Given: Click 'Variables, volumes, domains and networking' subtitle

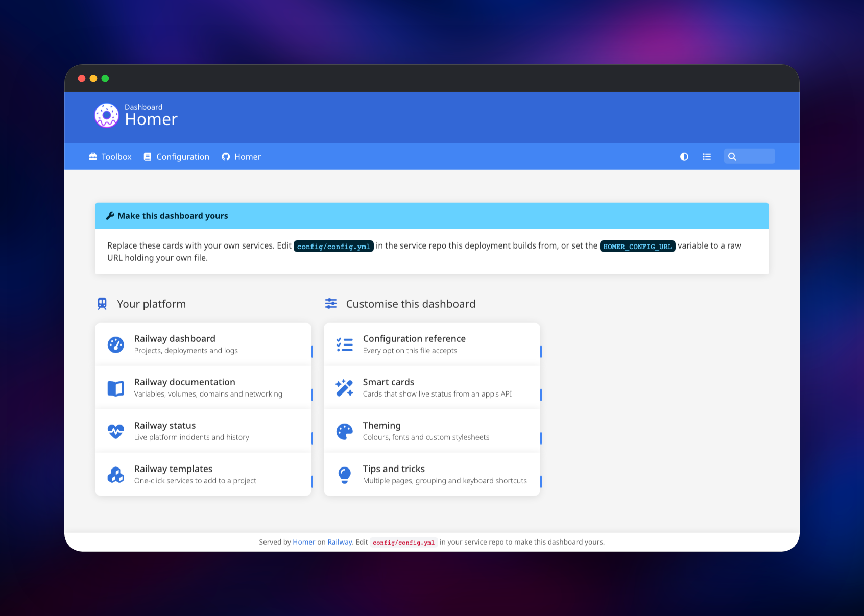Looking at the screenshot, I should pyautogui.click(x=208, y=394).
